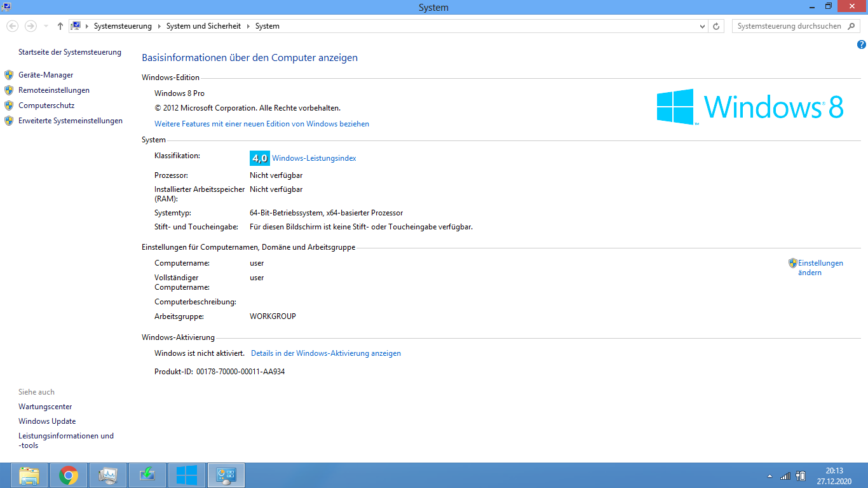868x488 pixels.
Task: Go back using the back arrow
Action: click(x=12, y=26)
